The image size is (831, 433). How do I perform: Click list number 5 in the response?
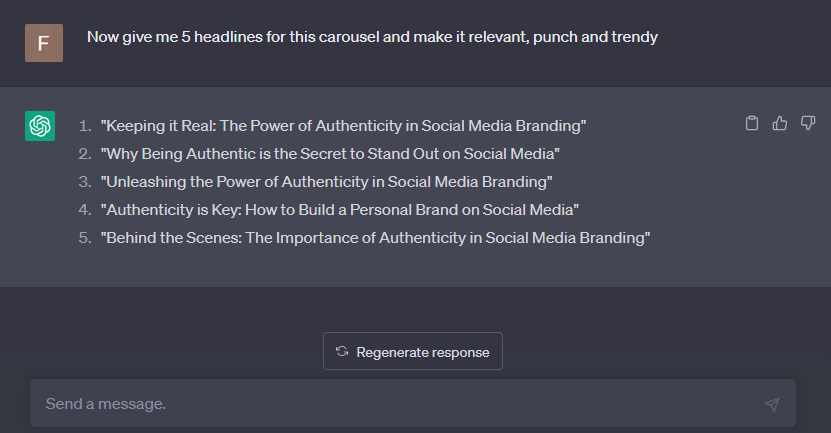tap(85, 238)
